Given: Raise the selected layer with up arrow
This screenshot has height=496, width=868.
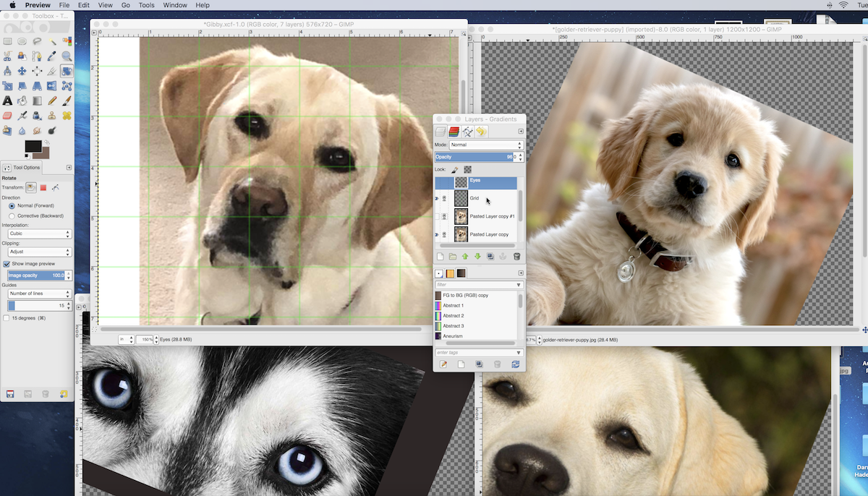Looking at the screenshot, I should click(x=465, y=256).
